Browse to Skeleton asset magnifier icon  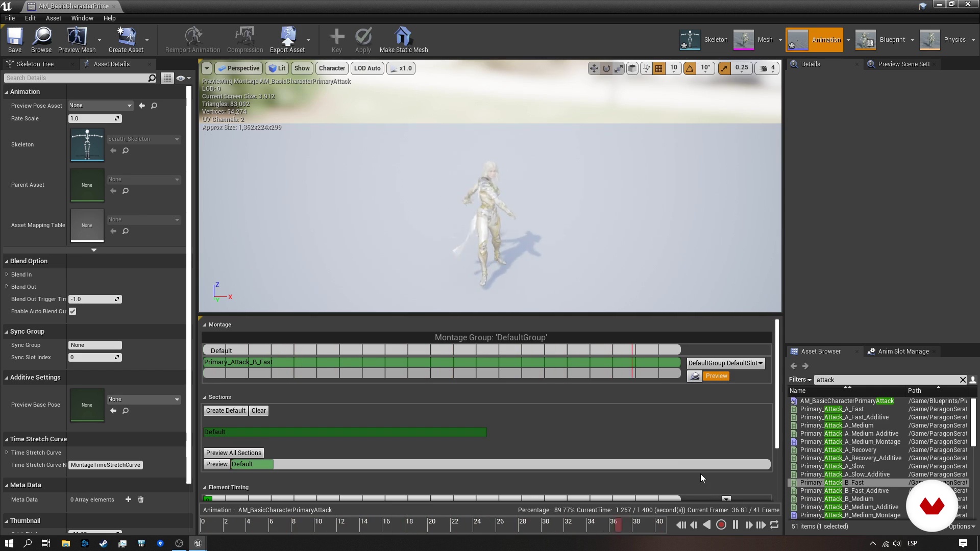click(126, 151)
